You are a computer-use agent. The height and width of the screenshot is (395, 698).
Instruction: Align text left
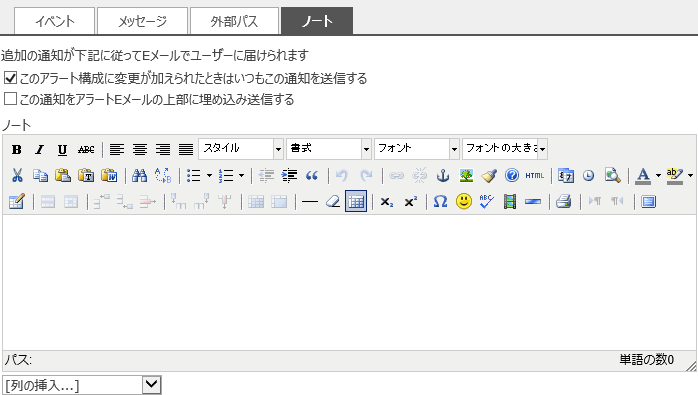click(117, 150)
